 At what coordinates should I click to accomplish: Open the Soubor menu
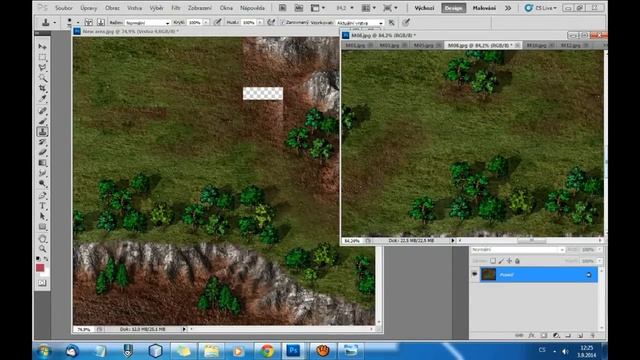coord(64,8)
